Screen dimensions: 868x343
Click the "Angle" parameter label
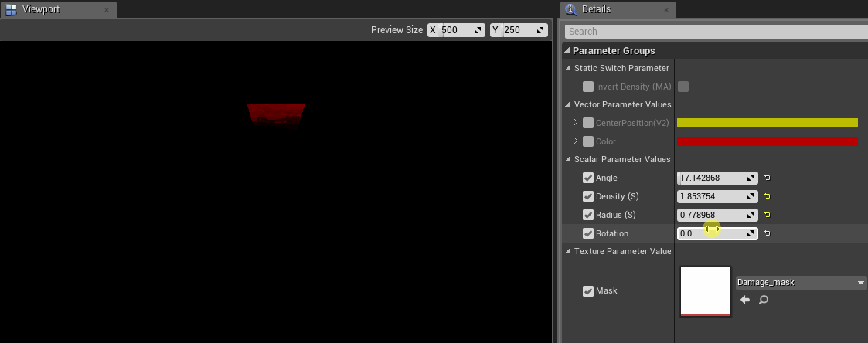click(607, 178)
